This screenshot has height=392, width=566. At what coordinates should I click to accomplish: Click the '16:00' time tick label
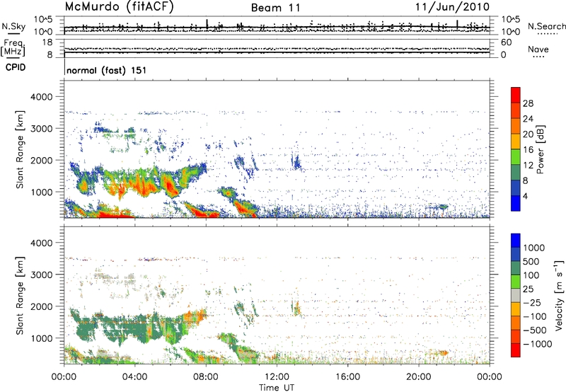pos(347,377)
